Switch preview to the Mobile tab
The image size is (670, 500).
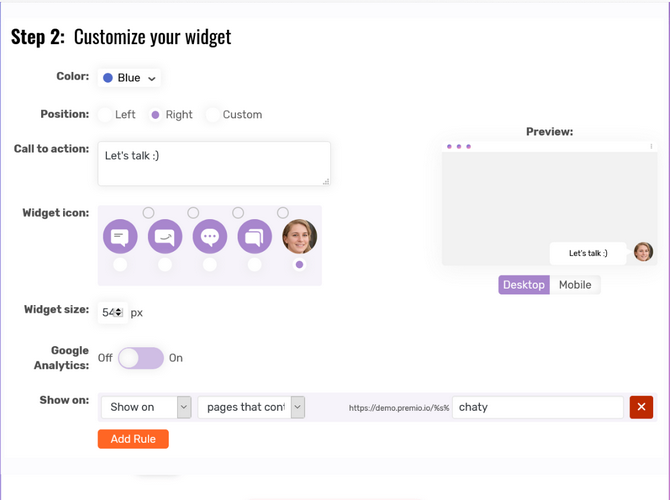pyautogui.click(x=575, y=285)
